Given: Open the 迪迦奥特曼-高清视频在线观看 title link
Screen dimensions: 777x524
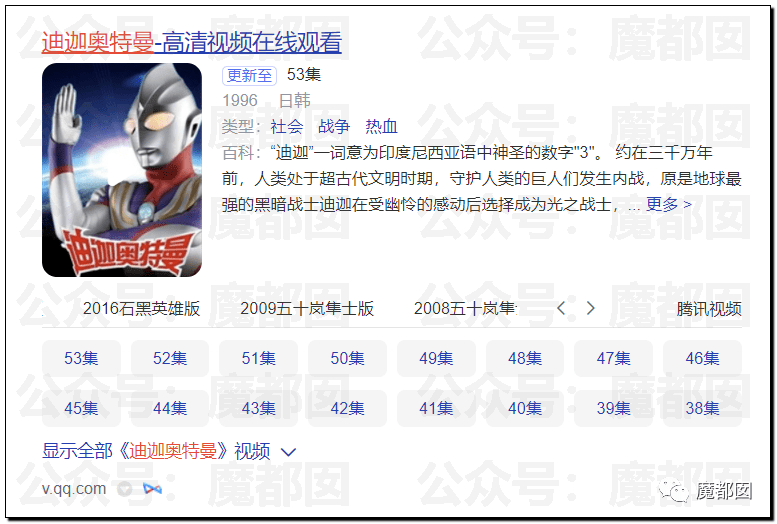Looking at the screenshot, I should pos(192,42).
